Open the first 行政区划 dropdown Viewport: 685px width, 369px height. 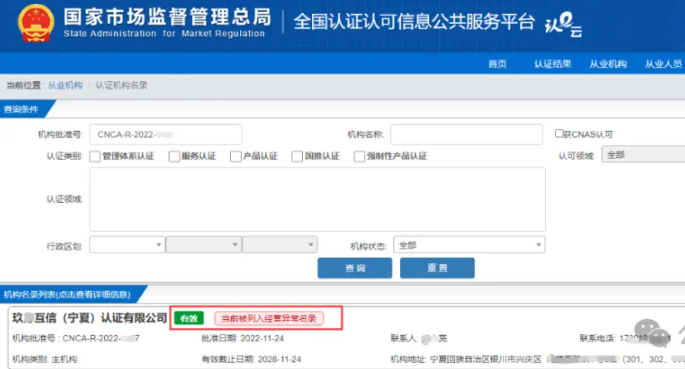(x=127, y=245)
